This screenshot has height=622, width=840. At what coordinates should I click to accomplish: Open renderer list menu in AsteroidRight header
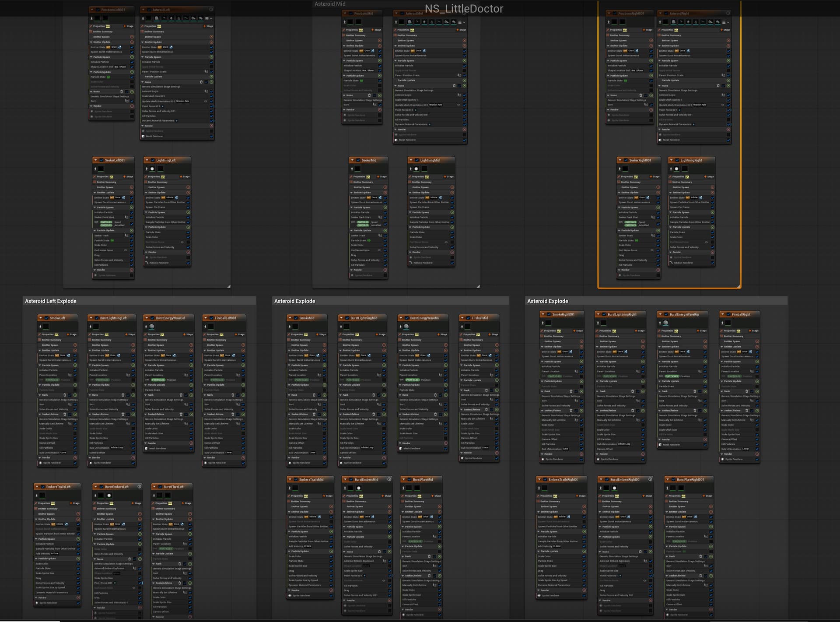[724, 22]
